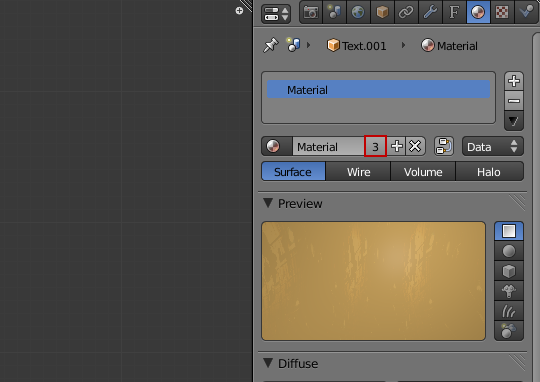Open the Render properties tab
The image size is (540, 382).
tap(311, 12)
